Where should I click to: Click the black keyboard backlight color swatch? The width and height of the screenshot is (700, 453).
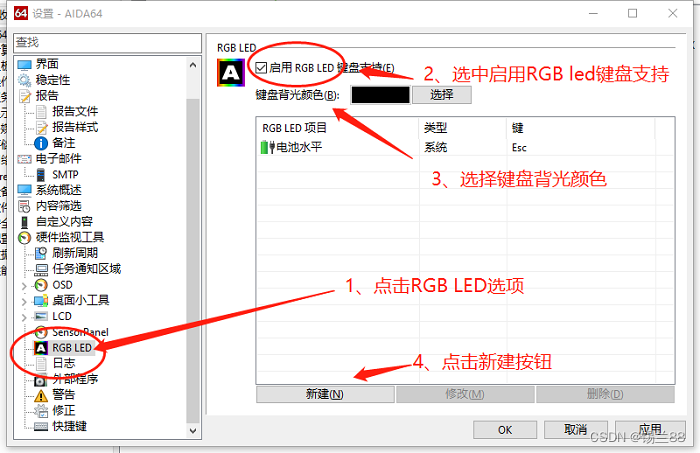coord(380,95)
